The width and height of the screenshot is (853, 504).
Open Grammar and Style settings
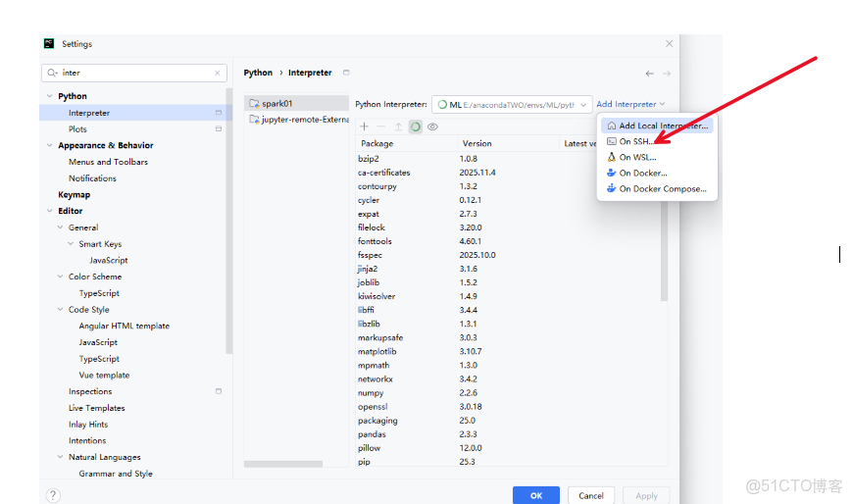pos(116,474)
